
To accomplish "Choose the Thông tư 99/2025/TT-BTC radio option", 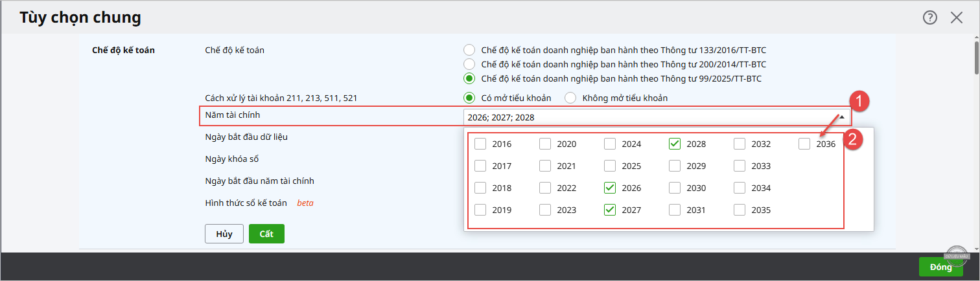I will (x=469, y=79).
